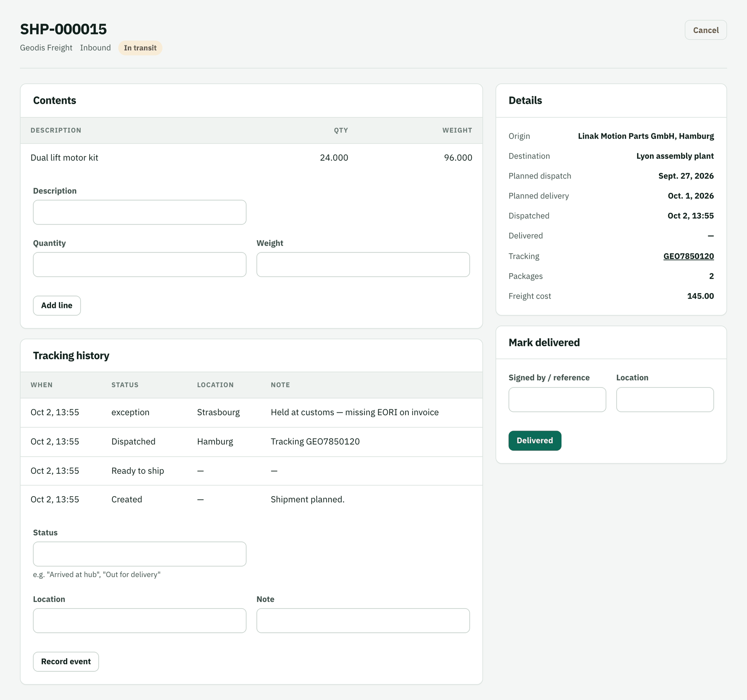Screen dimensions: 747x700
Task: Focus the Mark delivered Location field
Action: [665, 400]
